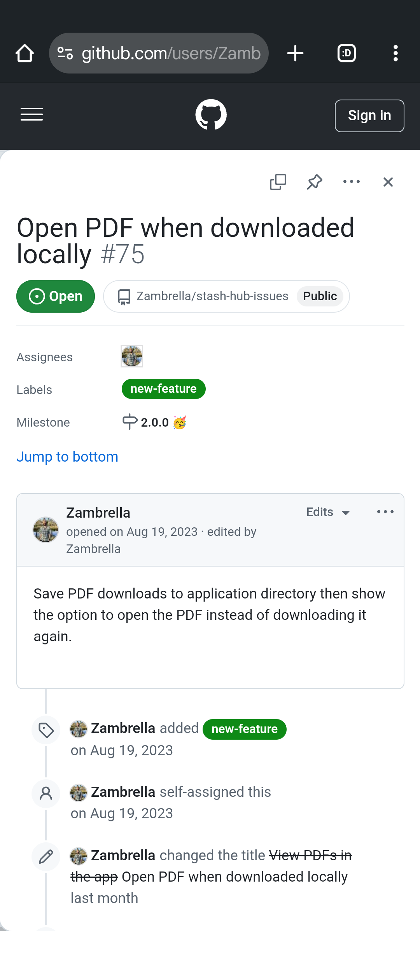Viewport: 420px width, 980px height.
Task: Close the issue side panel
Action: [388, 182]
